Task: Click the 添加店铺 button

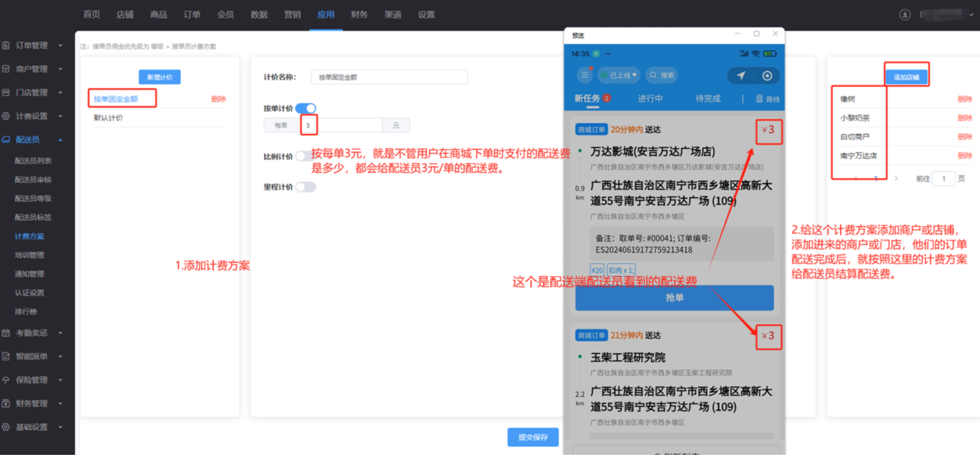Action: tap(906, 77)
